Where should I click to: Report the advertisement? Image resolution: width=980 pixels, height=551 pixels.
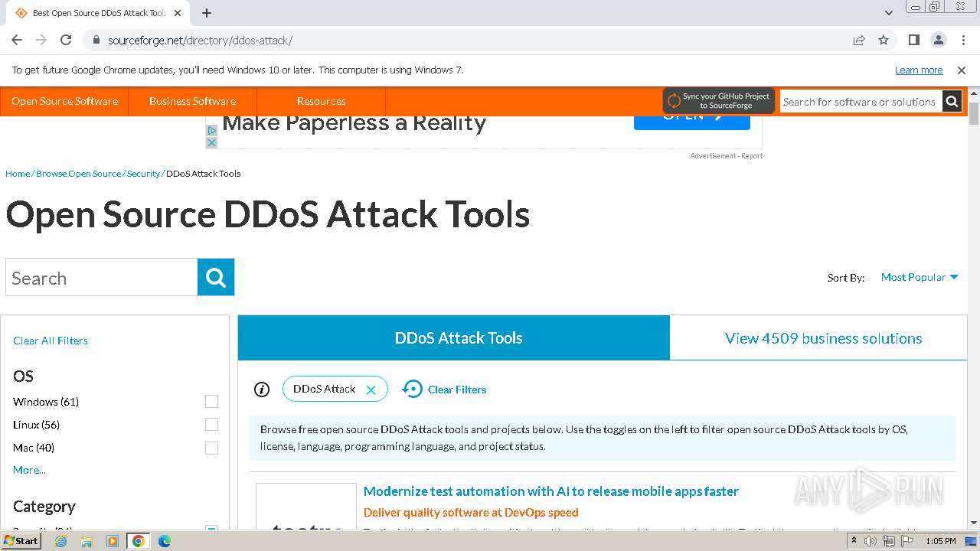[752, 156]
